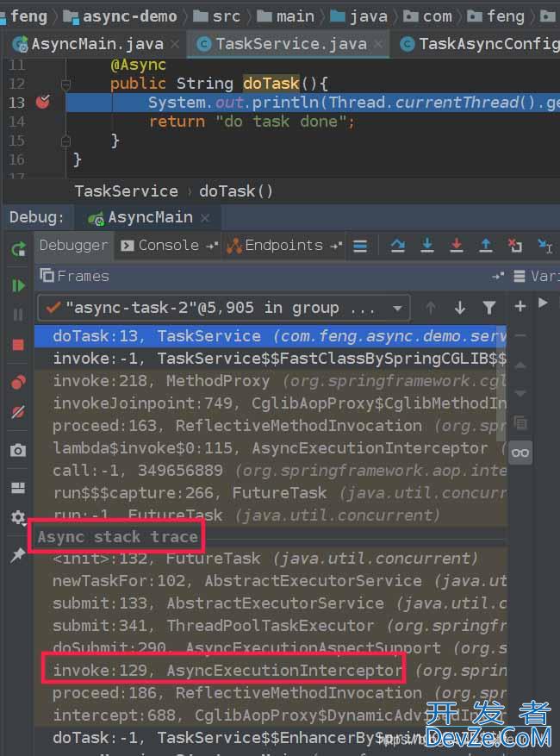560x756 pixels.
Task: Select the Console tab
Action: [168, 246]
